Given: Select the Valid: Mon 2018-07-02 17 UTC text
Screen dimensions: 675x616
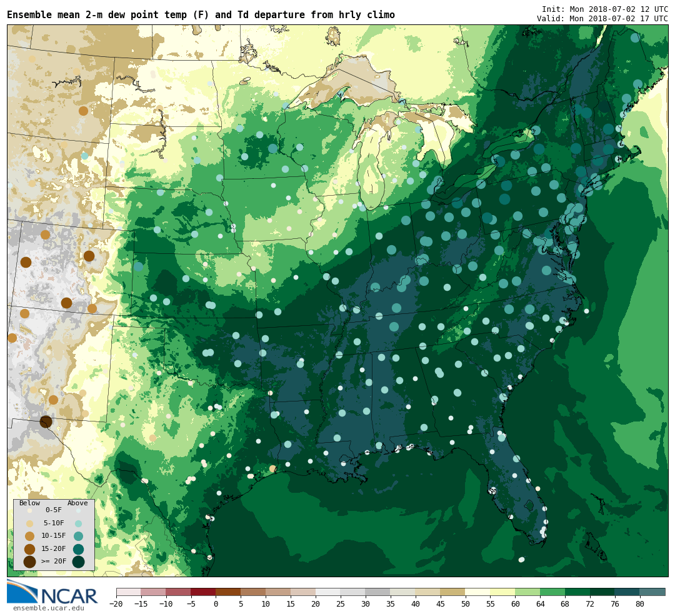Looking at the screenshot, I should pos(602,19).
